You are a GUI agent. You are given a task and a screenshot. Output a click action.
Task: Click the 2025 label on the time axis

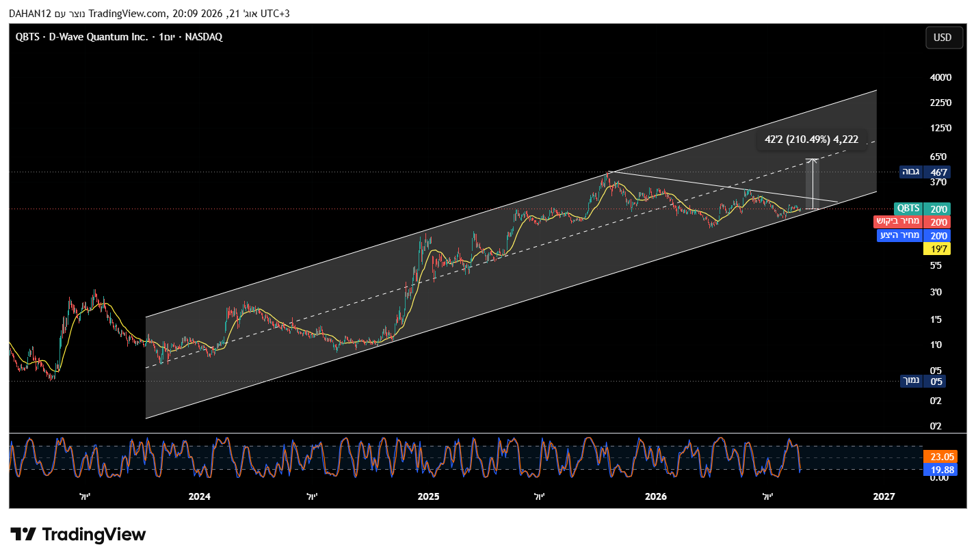[x=427, y=496]
